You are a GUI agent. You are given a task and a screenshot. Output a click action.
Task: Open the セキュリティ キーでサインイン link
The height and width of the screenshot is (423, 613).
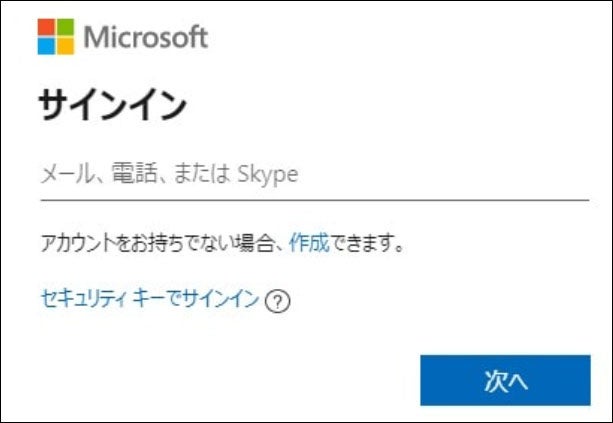(149, 298)
